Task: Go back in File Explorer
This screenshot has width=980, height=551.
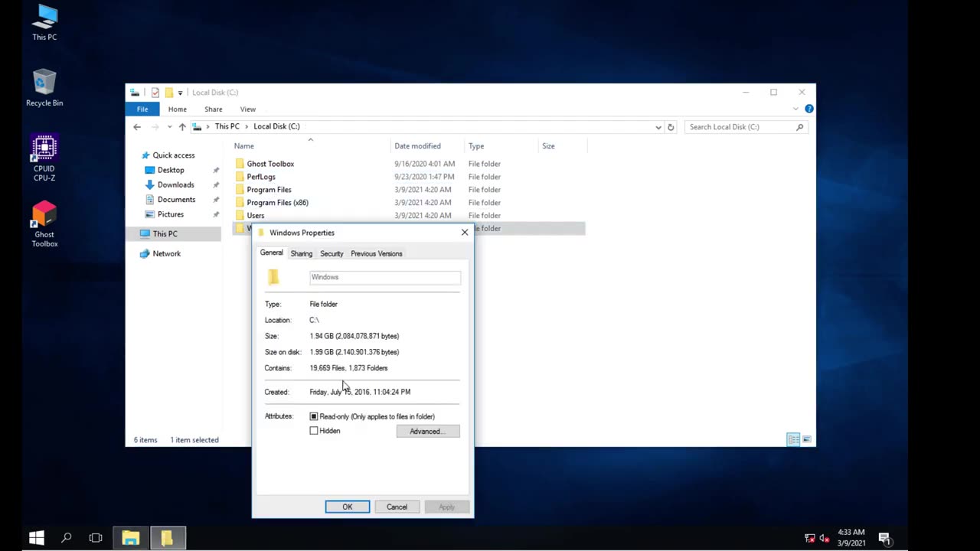Action: click(x=137, y=127)
